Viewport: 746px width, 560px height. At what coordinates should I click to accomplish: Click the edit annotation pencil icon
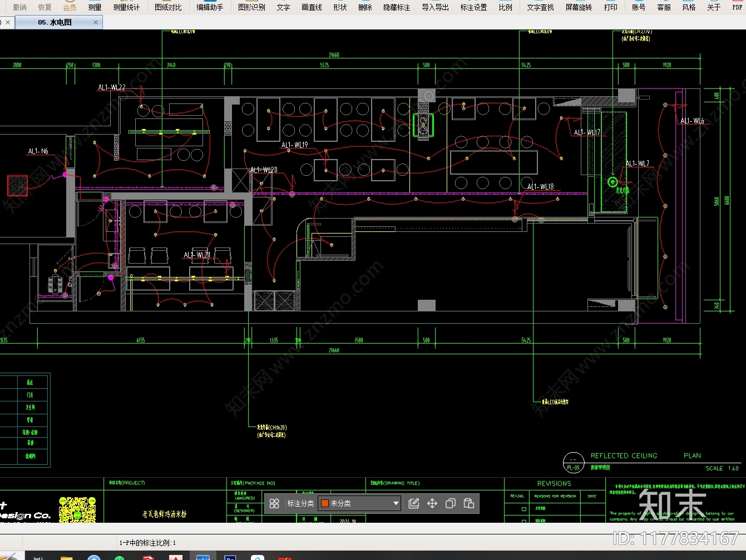(x=413, y=503)
